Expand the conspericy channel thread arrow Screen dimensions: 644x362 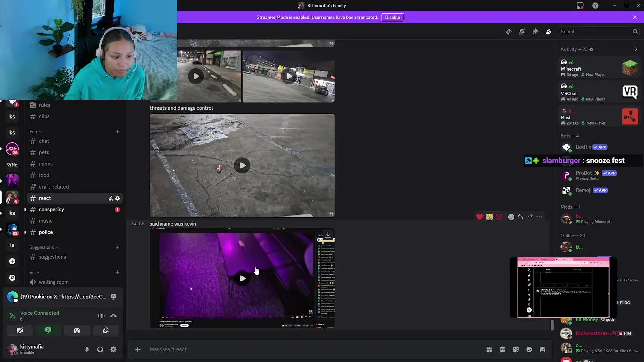(25, 209)
